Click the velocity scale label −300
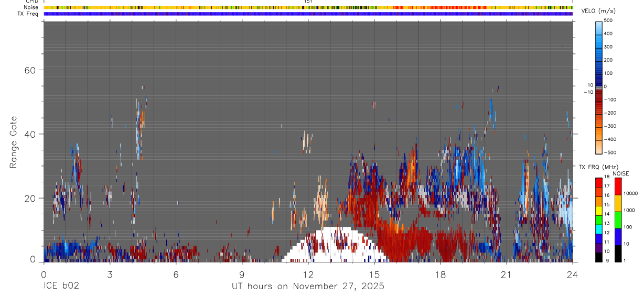The image size is (644, 297). click(x=610, y=126)
